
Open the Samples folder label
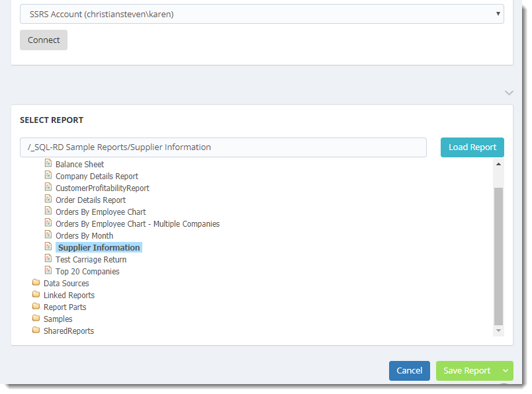pyautogui.click(x=58, y=319)
